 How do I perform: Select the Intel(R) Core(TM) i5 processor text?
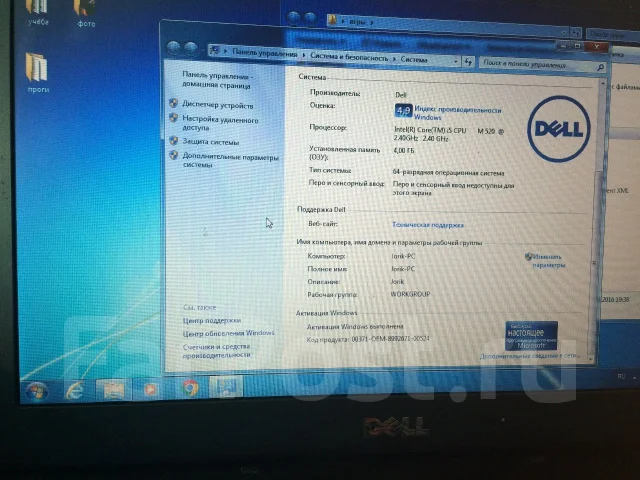click(449, 134)
